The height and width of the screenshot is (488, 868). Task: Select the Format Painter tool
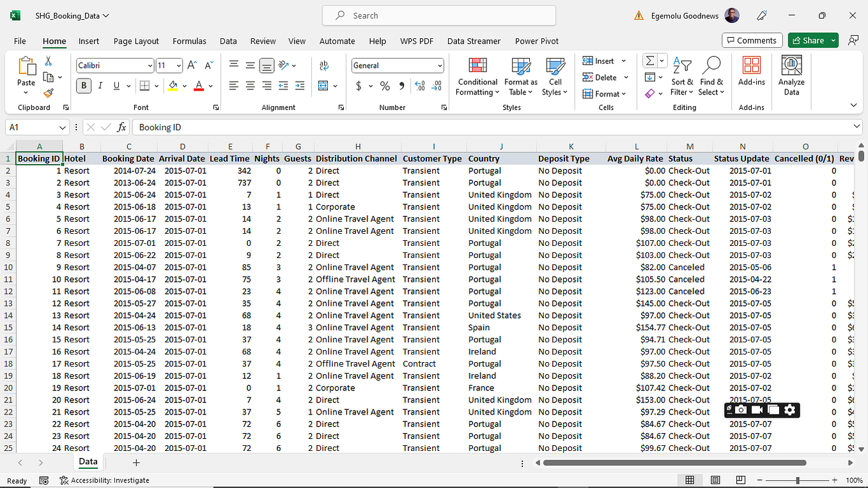(x=48, y=93)
